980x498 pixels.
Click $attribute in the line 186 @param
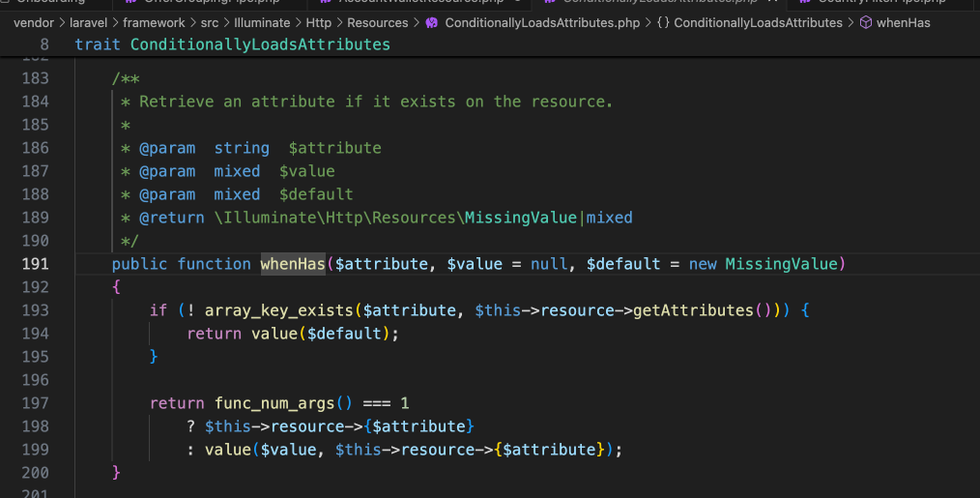(x=335, y=148)
